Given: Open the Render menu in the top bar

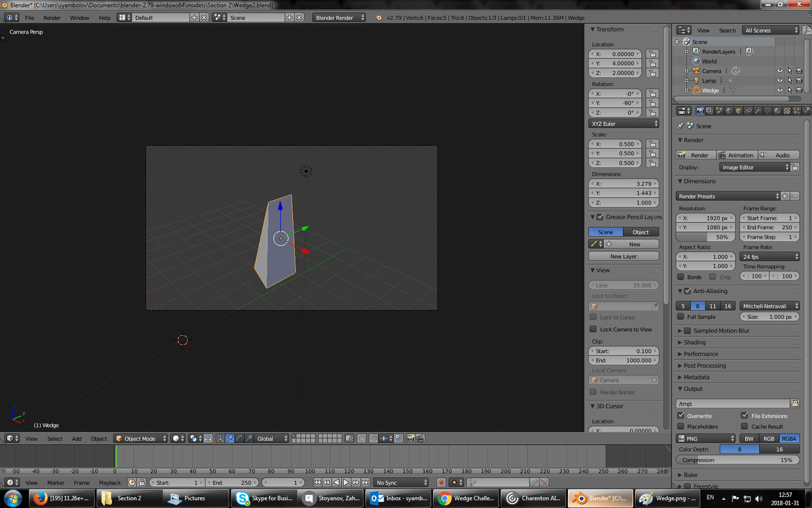Looking at the screenshot, I should pos(51,17).
